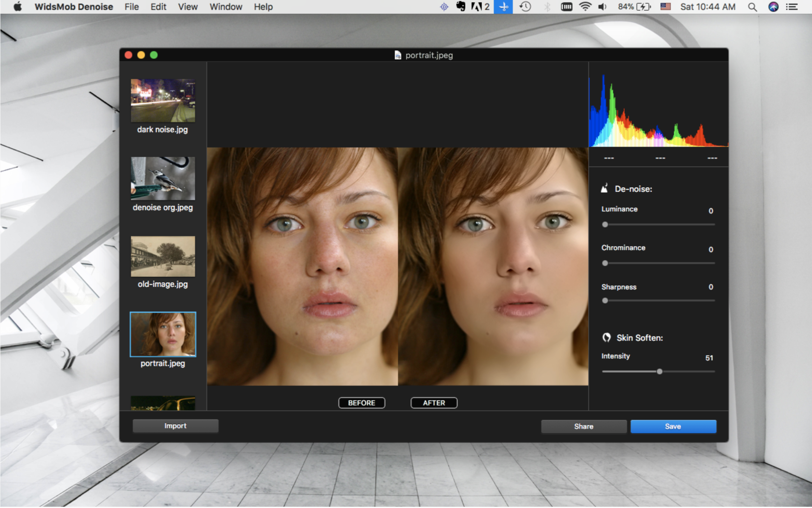Open the US flag input source menu
This screenshot has width=812, height=508.
pos(665,7)
